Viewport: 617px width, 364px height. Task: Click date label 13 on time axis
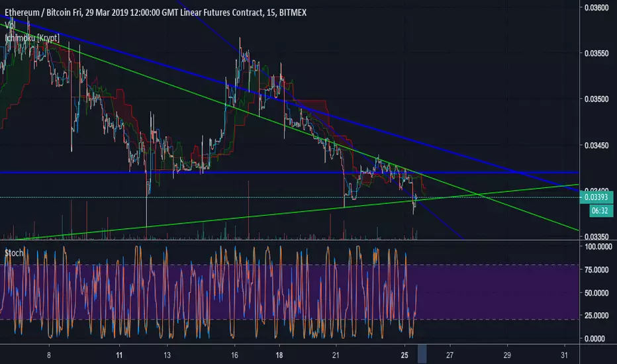point(167,355)
